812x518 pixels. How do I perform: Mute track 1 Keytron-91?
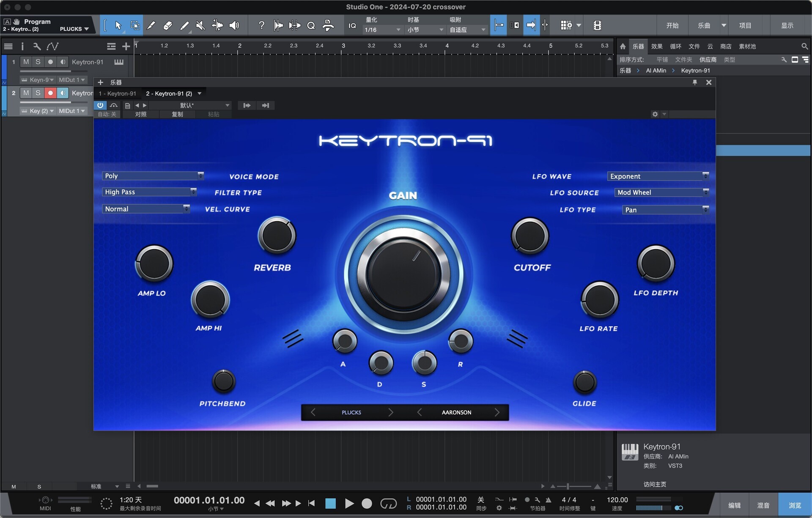coord(26,62)
